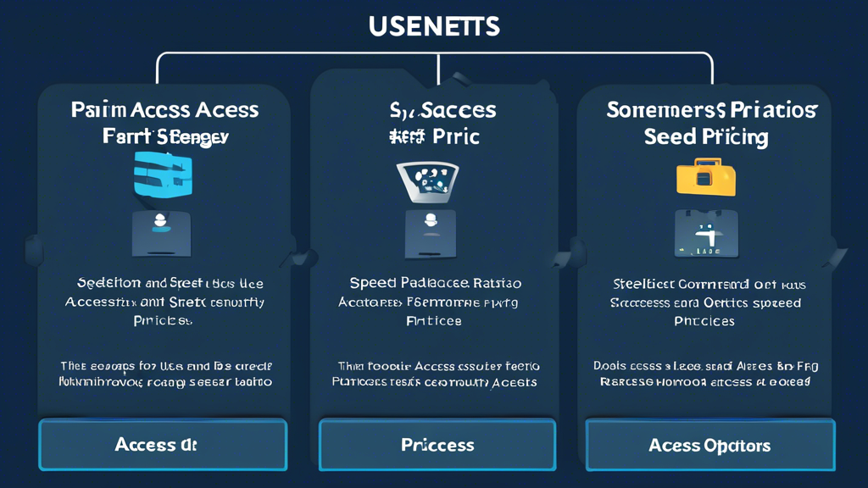868x488 pixels.
Task: Select the "Sedeltion and Sreet" description text
Action: pyautogui.click(x=170, y=284)
